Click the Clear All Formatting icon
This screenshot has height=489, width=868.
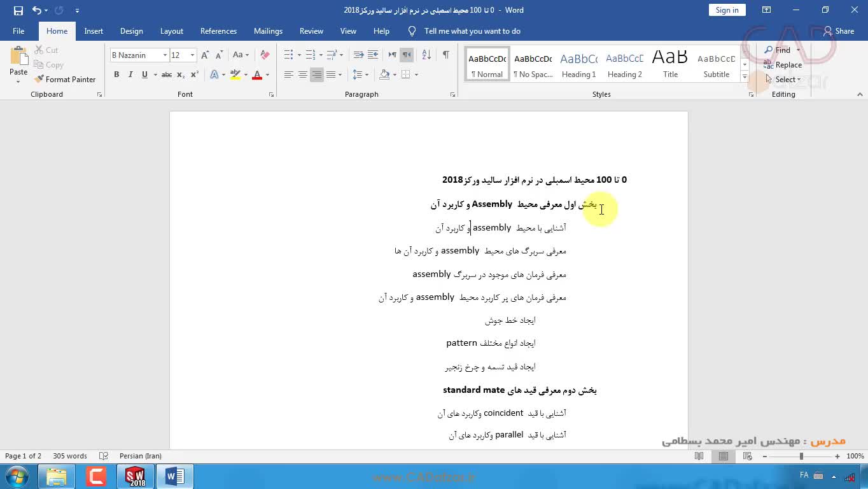point(265,55)
